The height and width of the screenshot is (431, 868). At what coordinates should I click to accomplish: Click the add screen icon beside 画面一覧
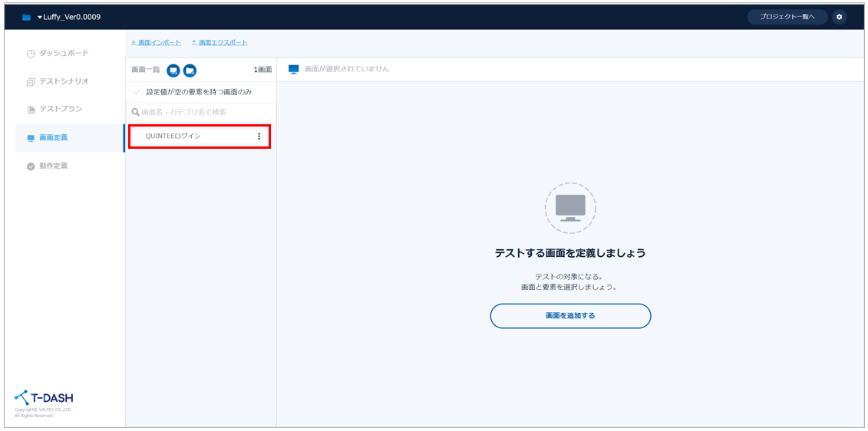coord(173,71)
